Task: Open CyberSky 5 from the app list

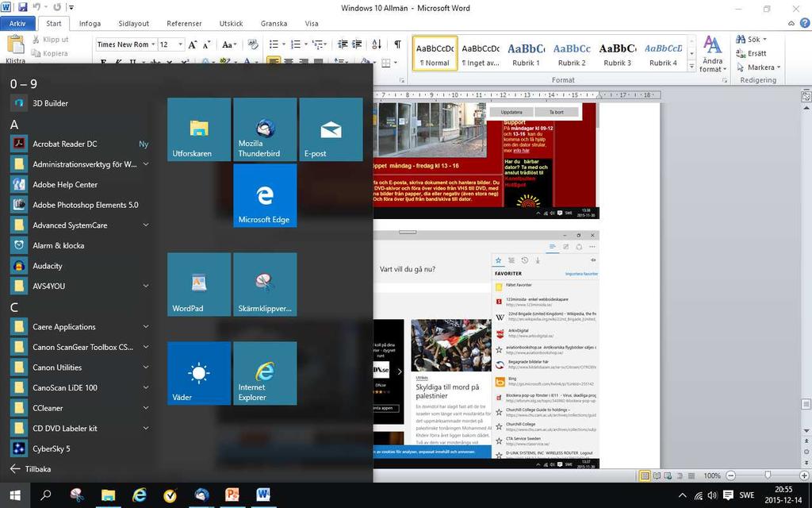Action: (80, 448)
